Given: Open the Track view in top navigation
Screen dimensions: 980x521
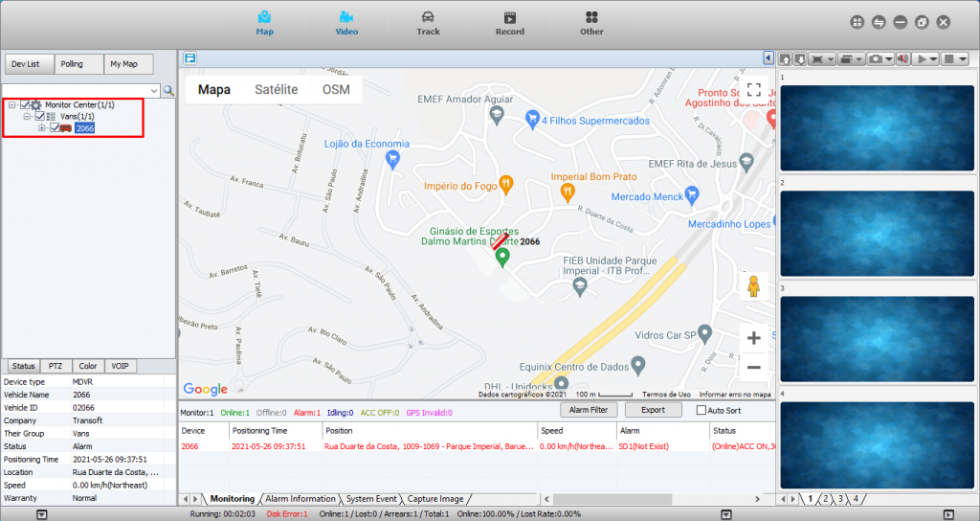Looking at the screenshot, I should (x=428, y=23).
